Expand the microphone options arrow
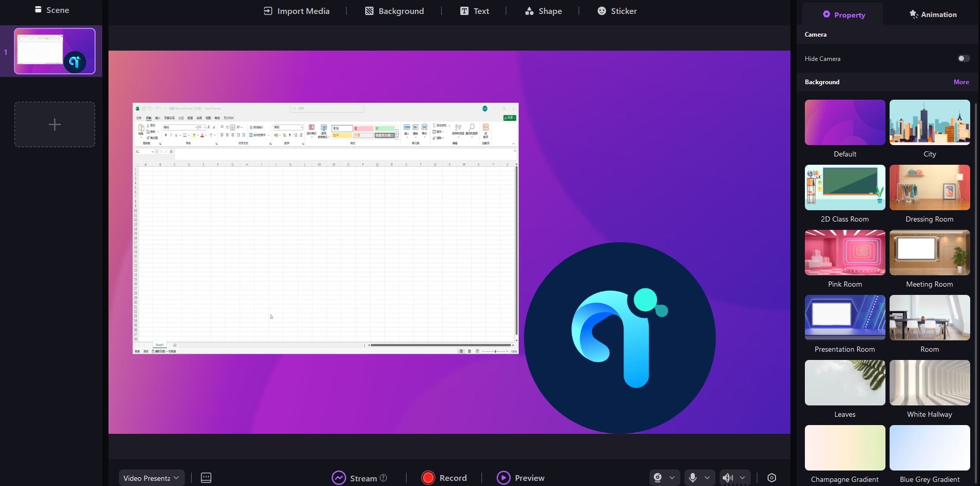The width and height of the screenshot is (980, 486). pos(707,478)
